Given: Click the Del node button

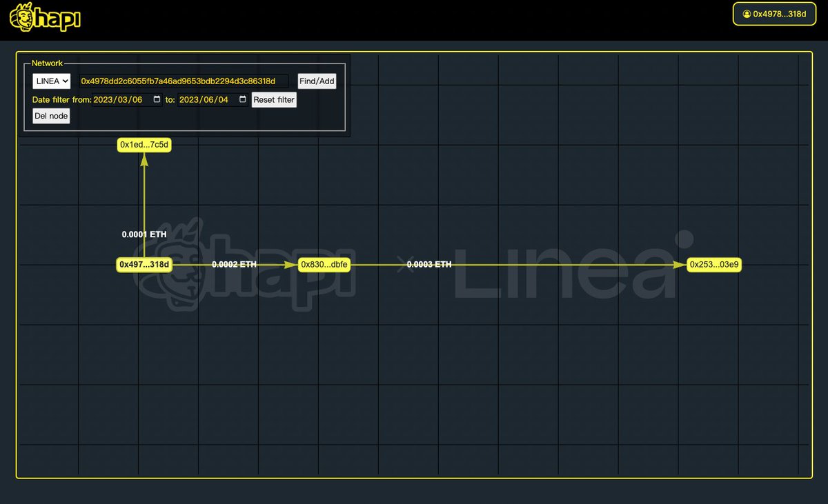Looking at the screenshot, I should 51,117.
